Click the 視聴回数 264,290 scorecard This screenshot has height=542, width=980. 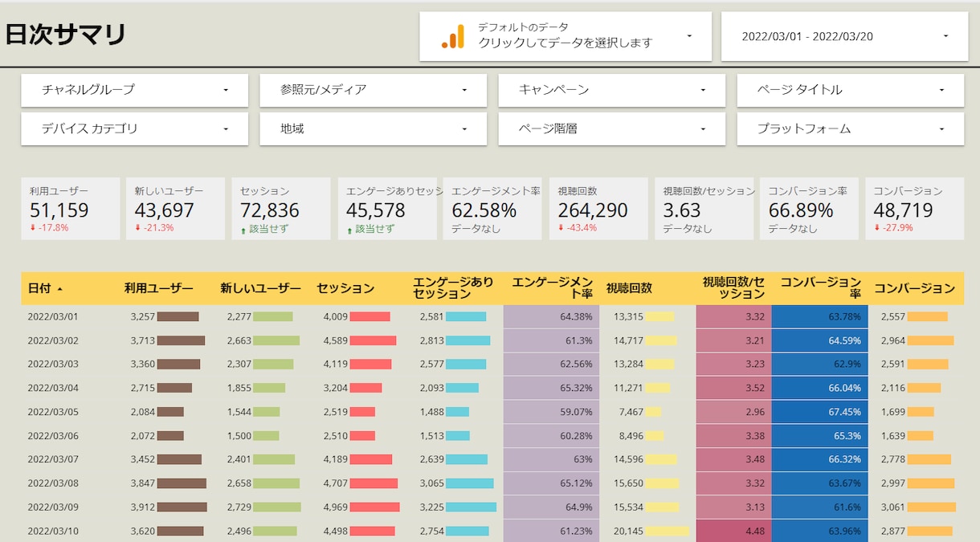[598, 209]
